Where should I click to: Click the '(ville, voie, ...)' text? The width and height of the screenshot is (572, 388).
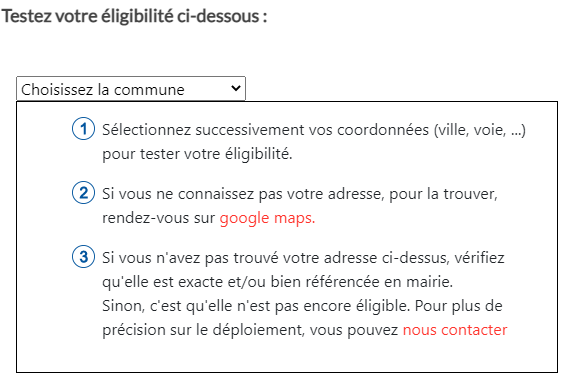tap(480, 130)
